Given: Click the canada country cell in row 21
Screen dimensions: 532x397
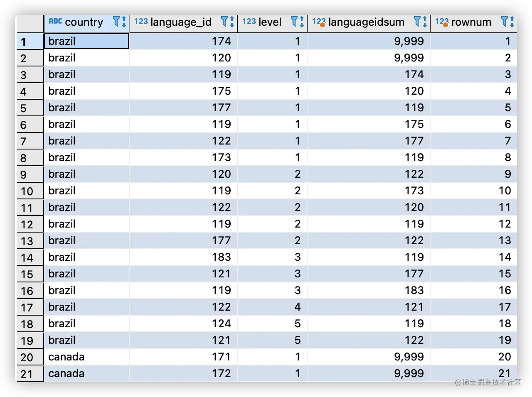Looking at the screenshot, I should [86, 373].
